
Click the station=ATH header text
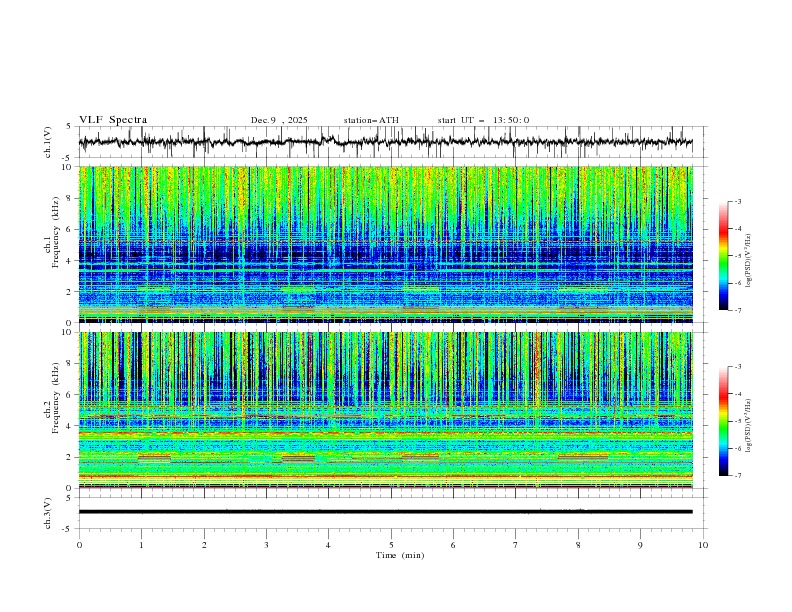[x=371, y=120]
